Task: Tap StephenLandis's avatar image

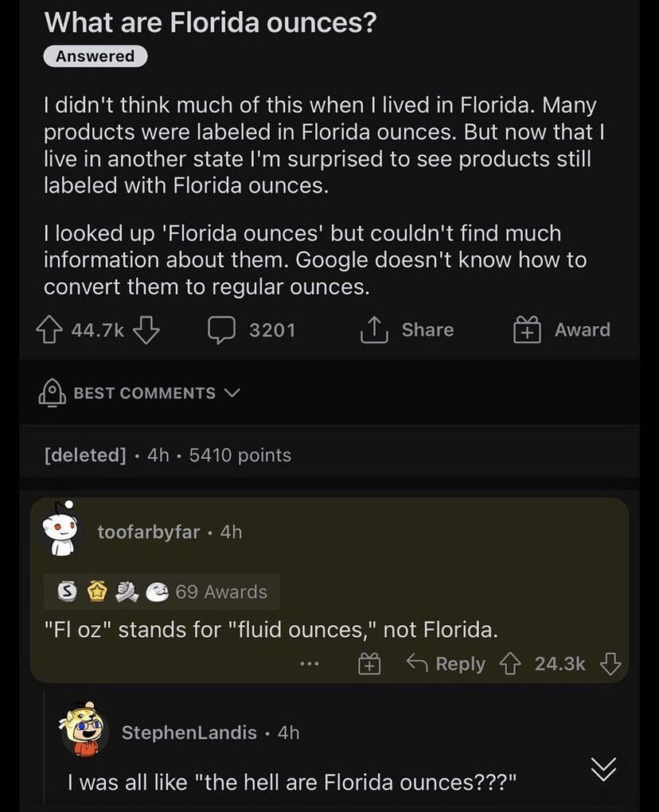Action: [84, 728]
